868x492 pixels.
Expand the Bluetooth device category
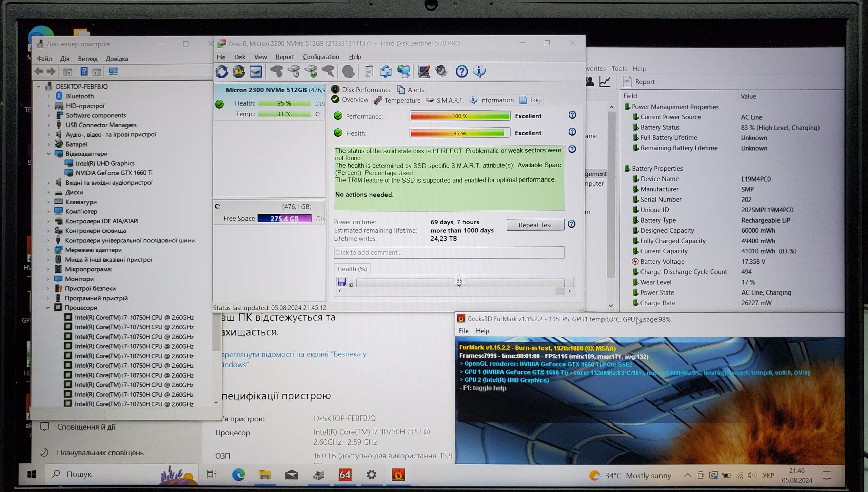point(48,96)
